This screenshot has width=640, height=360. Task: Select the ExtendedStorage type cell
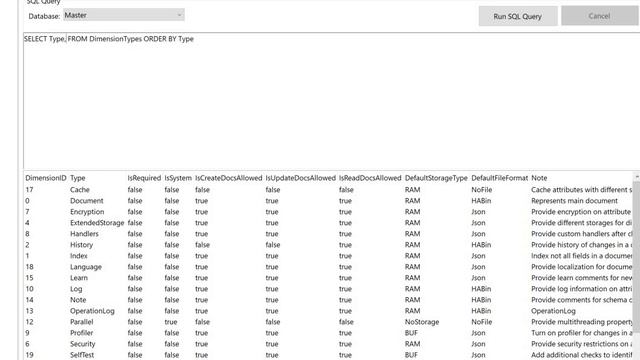pos(97,223)
